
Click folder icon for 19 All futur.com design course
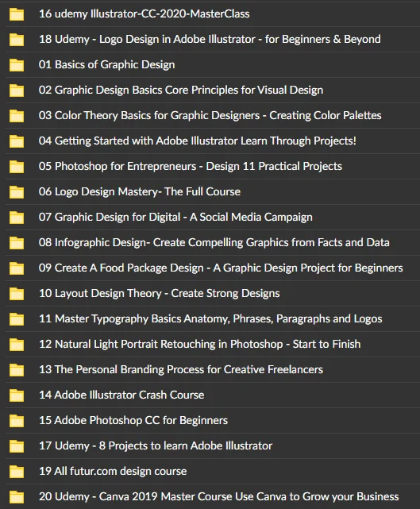(17, 472)
